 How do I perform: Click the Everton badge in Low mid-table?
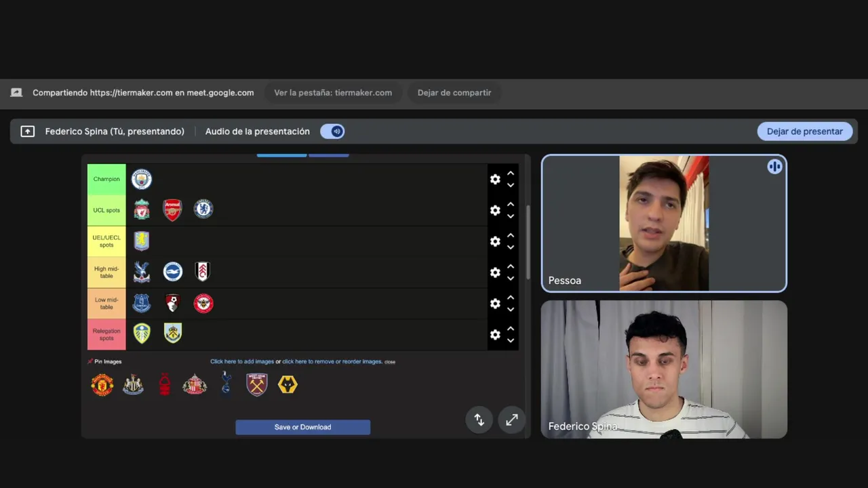pyautogui.click(x=142, y=302)
